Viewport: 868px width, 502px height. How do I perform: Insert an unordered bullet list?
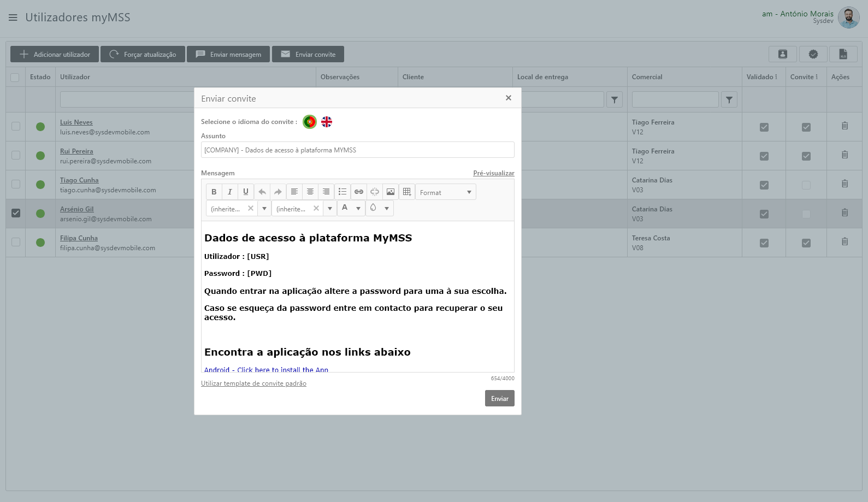click(343, 192)
